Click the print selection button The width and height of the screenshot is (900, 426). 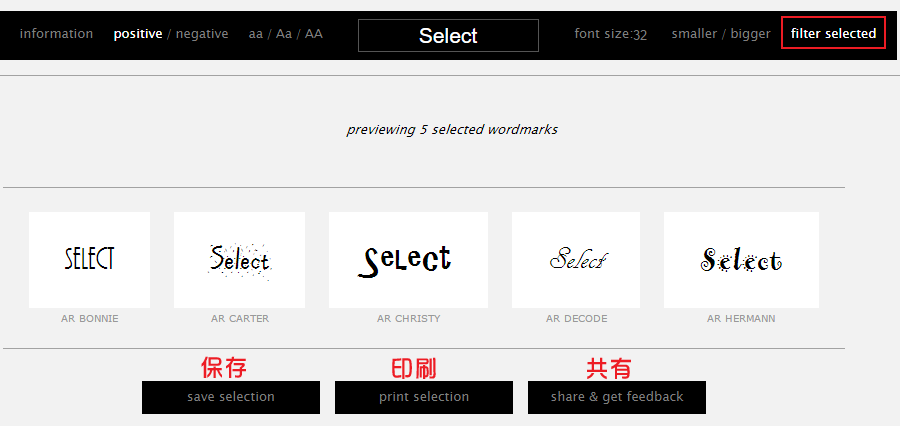[424, 397]
